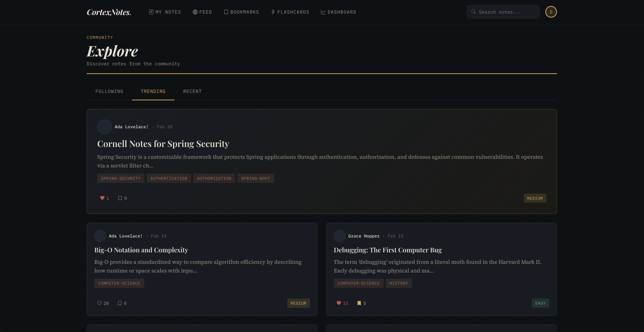Click Ada Lovelace's avatar on Spring Security card

pos(104,127)
